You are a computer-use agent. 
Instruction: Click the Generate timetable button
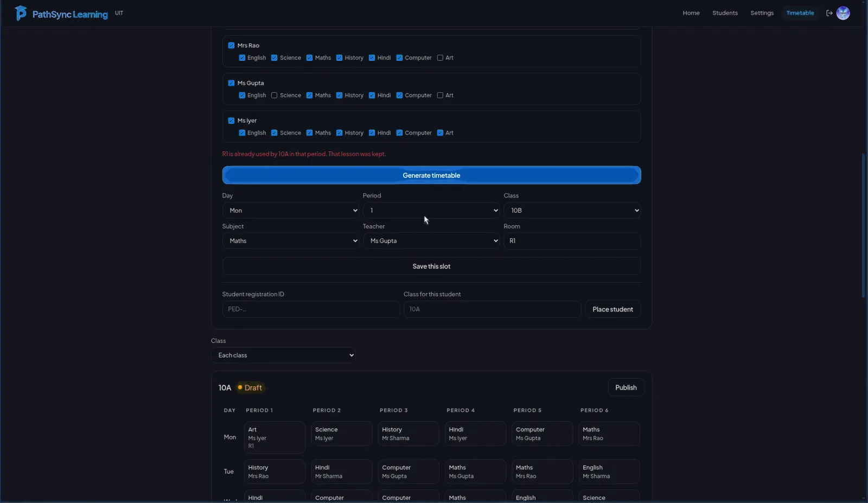pos(431,175)
